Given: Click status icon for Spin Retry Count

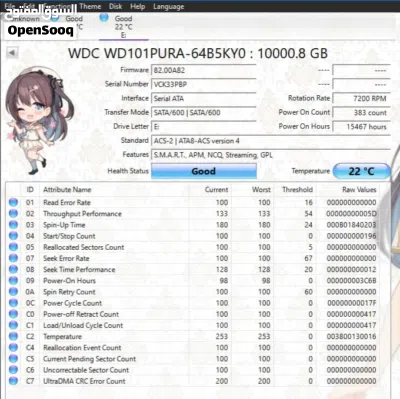Looking at the screenshot, I should 13,292.
